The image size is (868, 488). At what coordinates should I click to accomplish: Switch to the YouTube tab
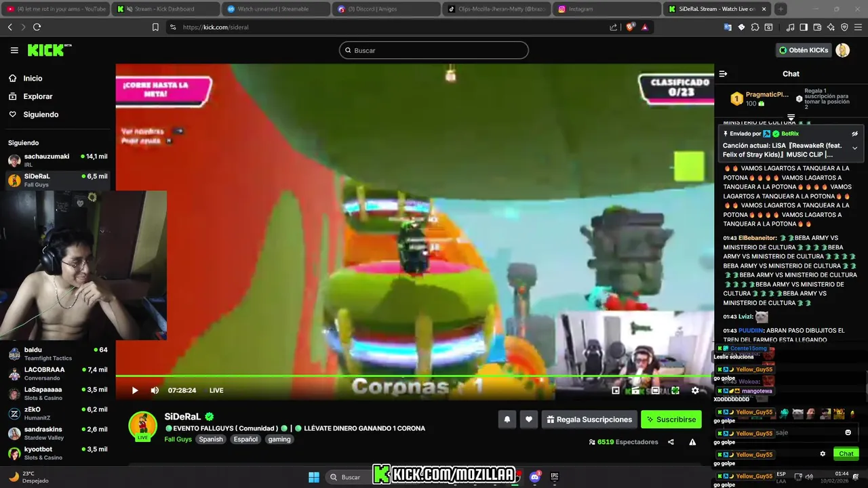(x=56, y=9)
